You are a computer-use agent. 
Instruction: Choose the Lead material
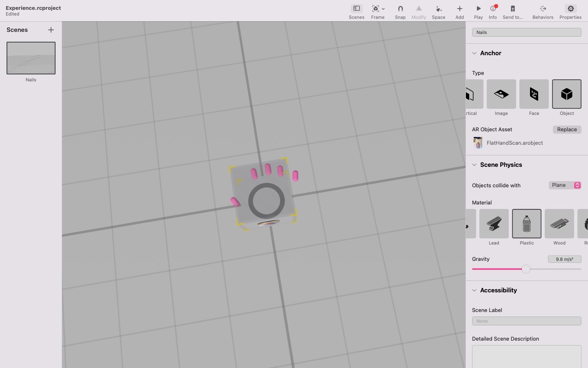494,224
